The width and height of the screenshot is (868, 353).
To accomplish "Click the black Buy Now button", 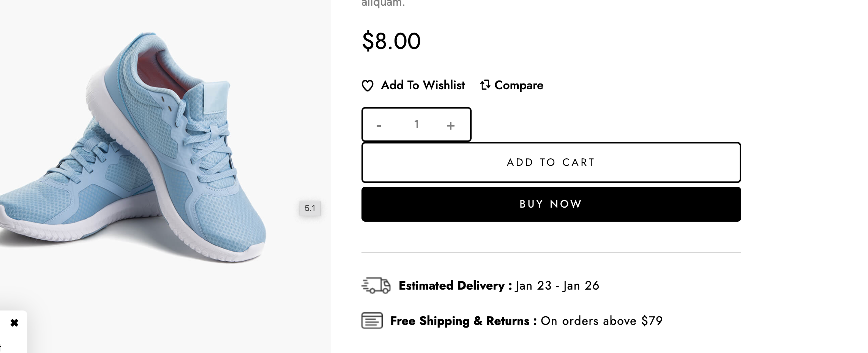I will click(551, 204).
